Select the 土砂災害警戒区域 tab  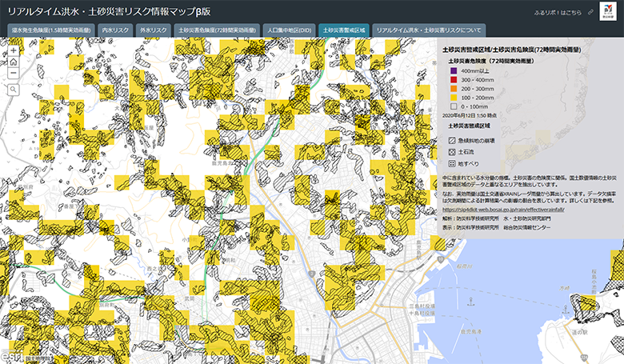[x=343, y=30]
